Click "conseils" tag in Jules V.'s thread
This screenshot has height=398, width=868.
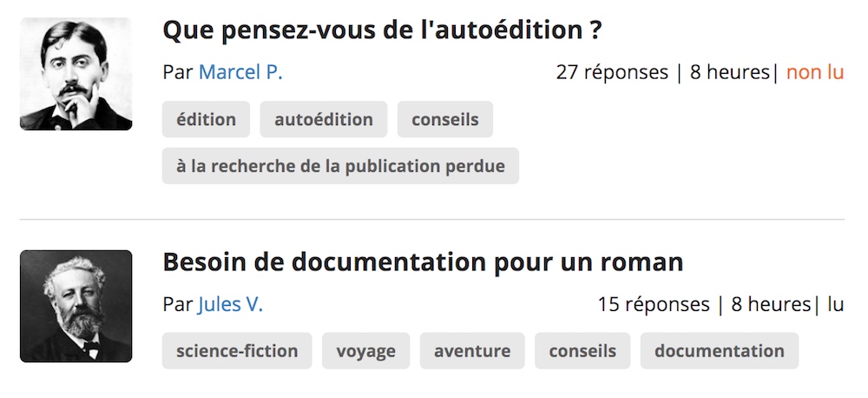(582, 351)
